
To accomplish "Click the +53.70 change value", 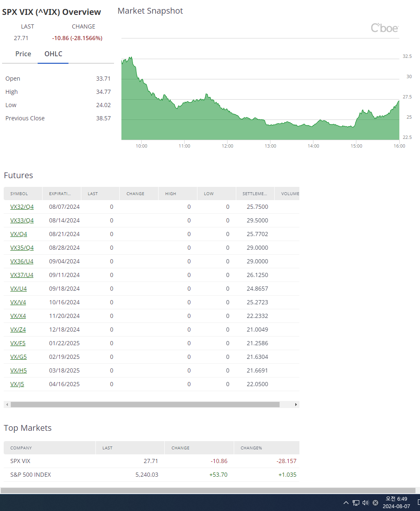I will coord(218,475).
